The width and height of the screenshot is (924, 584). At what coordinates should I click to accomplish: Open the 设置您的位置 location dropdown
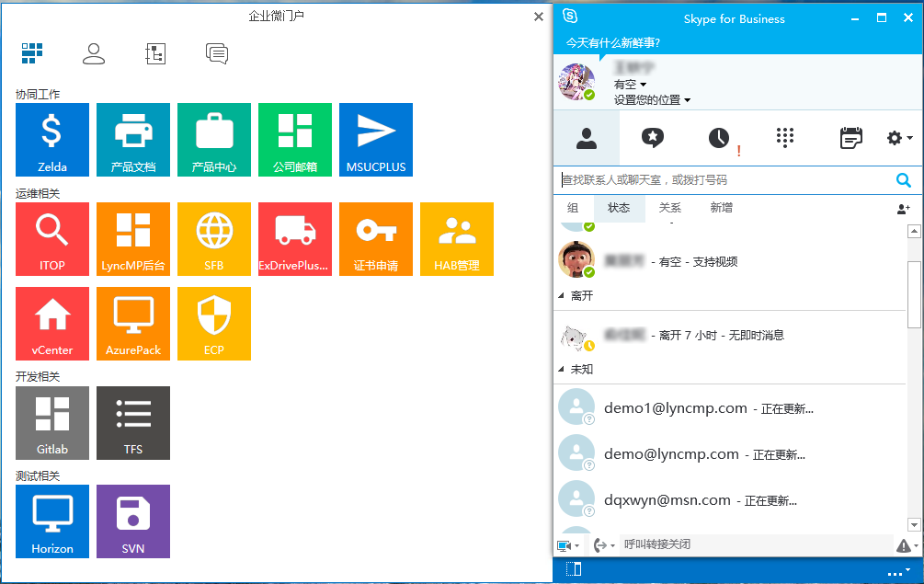click(x=652, y=99)
